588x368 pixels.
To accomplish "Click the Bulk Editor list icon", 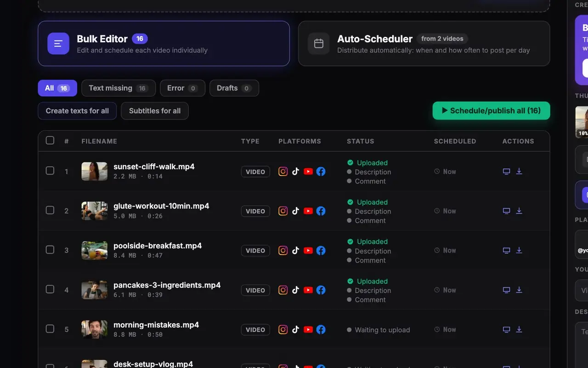I will pyautogui.click(x=58, y=44).
